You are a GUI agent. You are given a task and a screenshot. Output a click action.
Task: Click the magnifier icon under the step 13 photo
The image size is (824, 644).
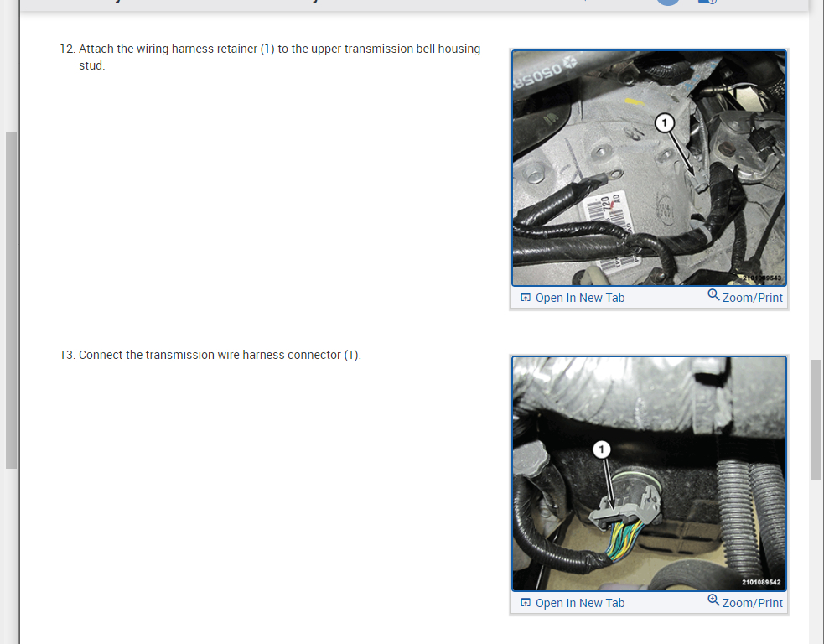point(713,600)
